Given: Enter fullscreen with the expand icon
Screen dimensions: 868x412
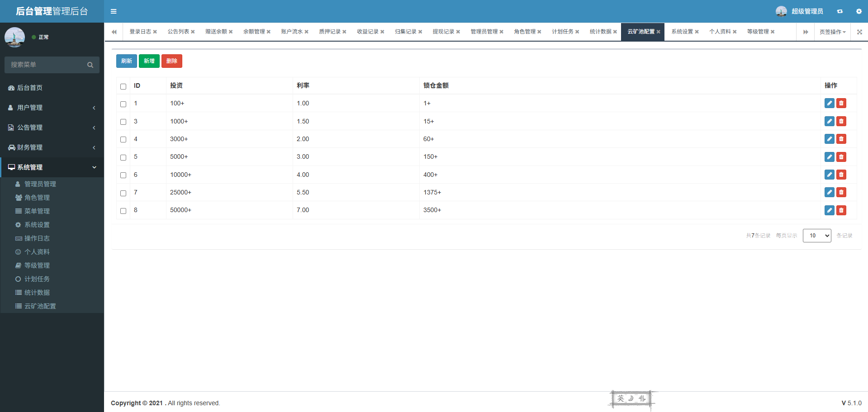Looking at the screenshot, I should tap(859, 32).
